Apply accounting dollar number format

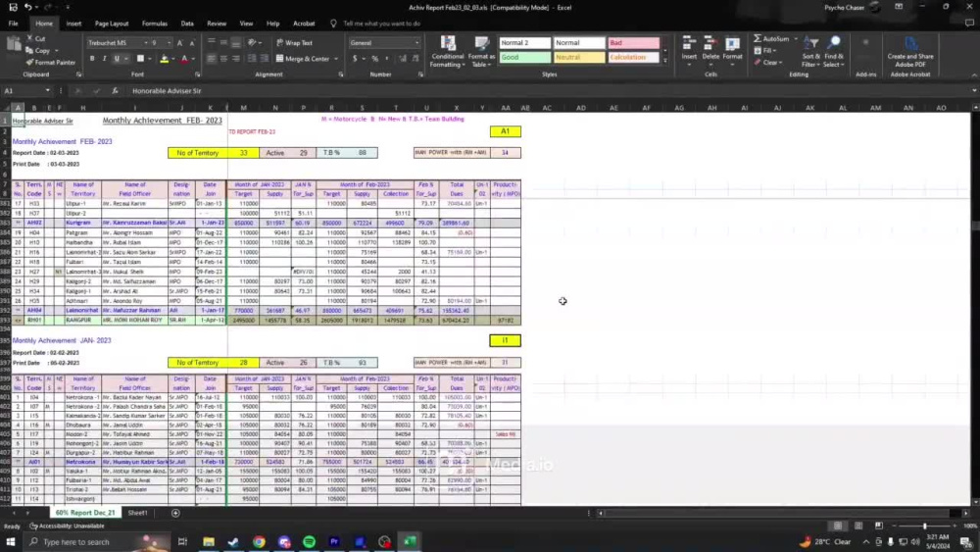[355, 59]
